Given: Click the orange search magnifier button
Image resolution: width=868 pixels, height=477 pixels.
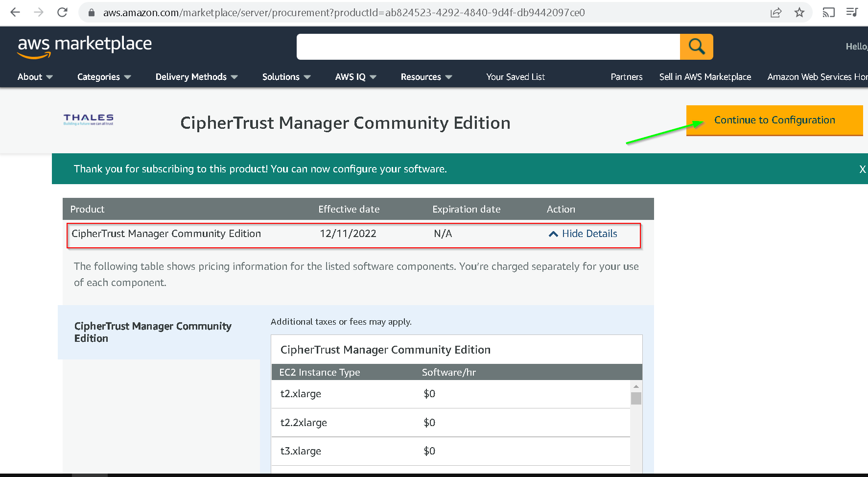Looking at the screenshot, I should pos(697,47).
